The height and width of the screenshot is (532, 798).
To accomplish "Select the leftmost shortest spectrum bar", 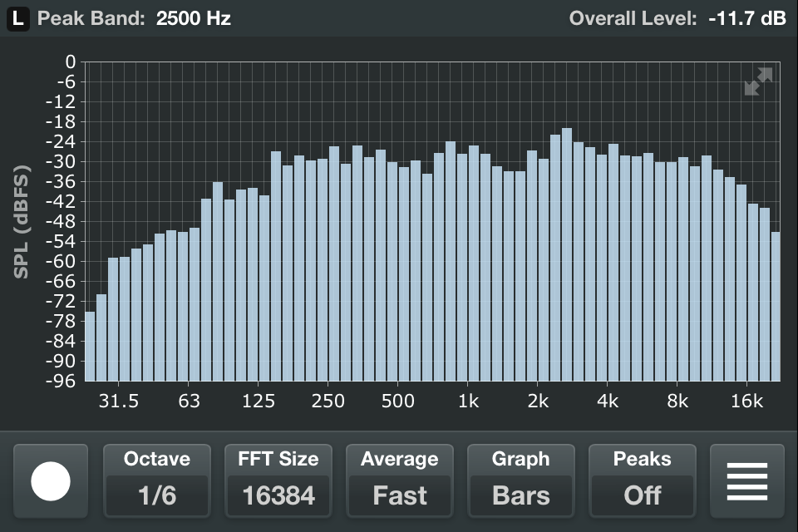I will point(90,346).
